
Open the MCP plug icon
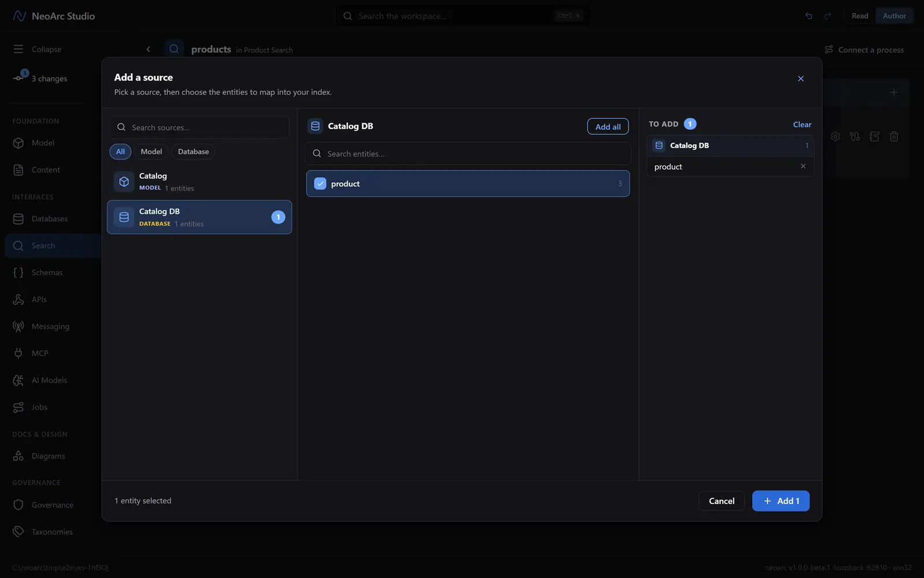(x=18, y=353)
